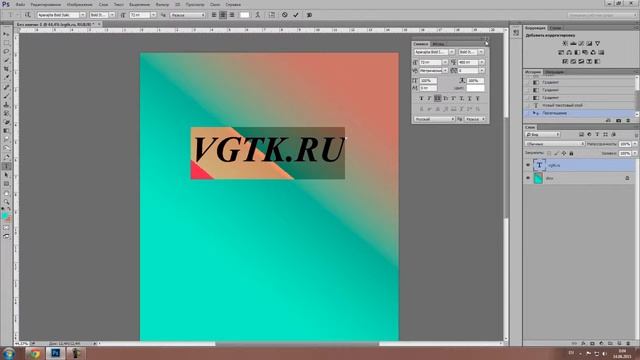Select the Pen tool
The height and width of the screenshot is (360, 640).
(6, 157)
